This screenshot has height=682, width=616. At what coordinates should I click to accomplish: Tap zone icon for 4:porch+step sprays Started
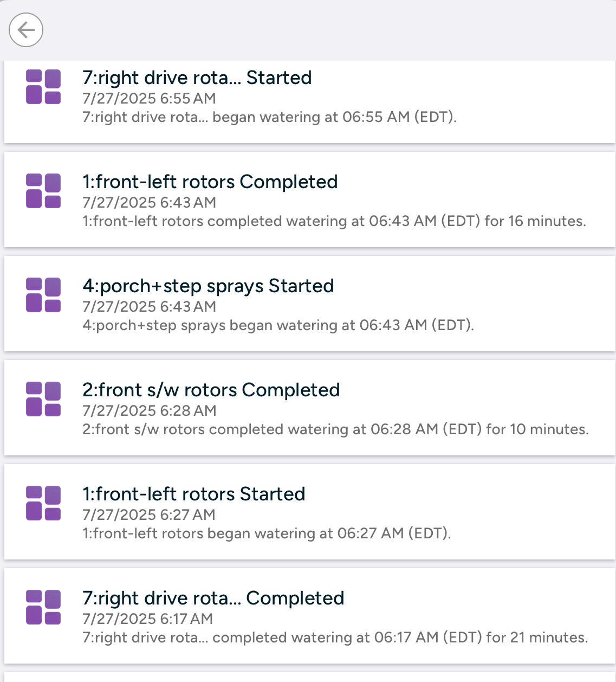pos(43,295)
